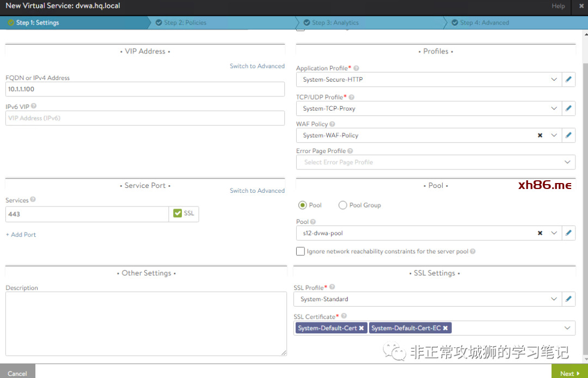This screenshot has height=378, width=588.
Task: Edit the TCP/UDP Profile pencil icon
Action: click(568, 108)
